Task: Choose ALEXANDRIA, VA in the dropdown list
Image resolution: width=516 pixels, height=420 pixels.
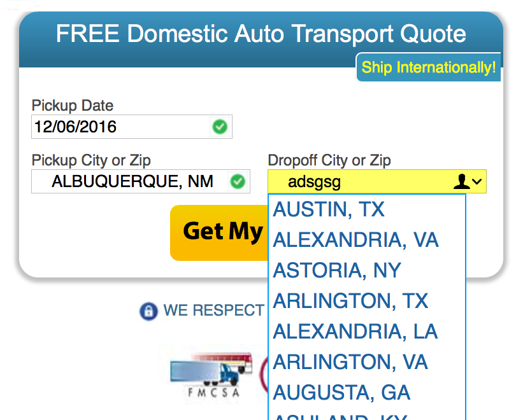Action: [355, 240]
